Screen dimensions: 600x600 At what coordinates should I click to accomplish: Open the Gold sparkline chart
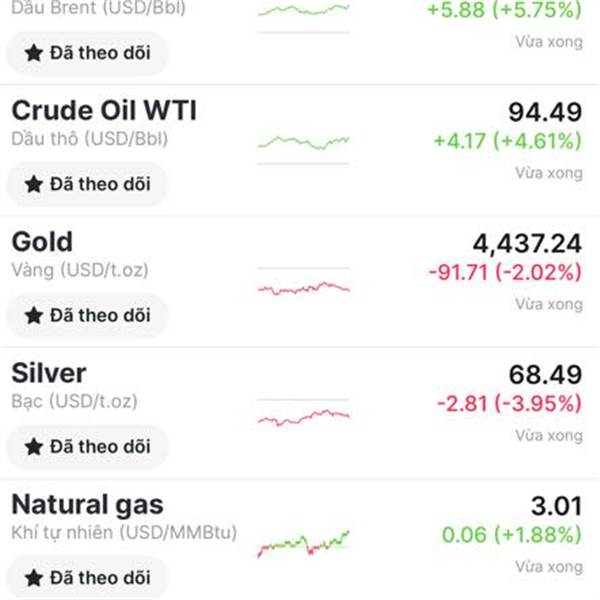click(x=304, y=287)
